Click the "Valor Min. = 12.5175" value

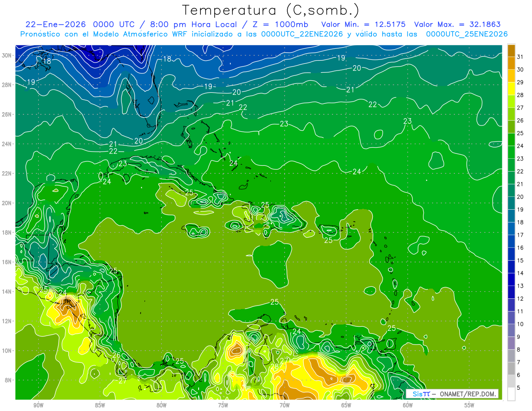tap(364, 24)
